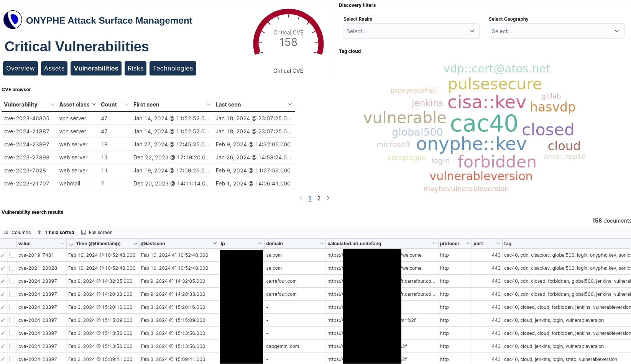Open Count column header menu
Image resolution: width=631 pixels, height=364 pixels.
(x=127, y=105)
